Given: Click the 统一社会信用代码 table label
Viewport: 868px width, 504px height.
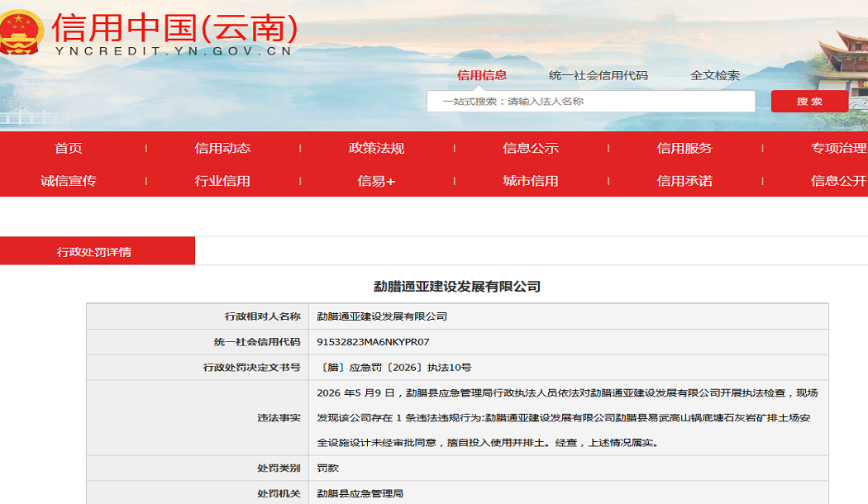Looking at the screenshot, I should [x=257, y=342].
